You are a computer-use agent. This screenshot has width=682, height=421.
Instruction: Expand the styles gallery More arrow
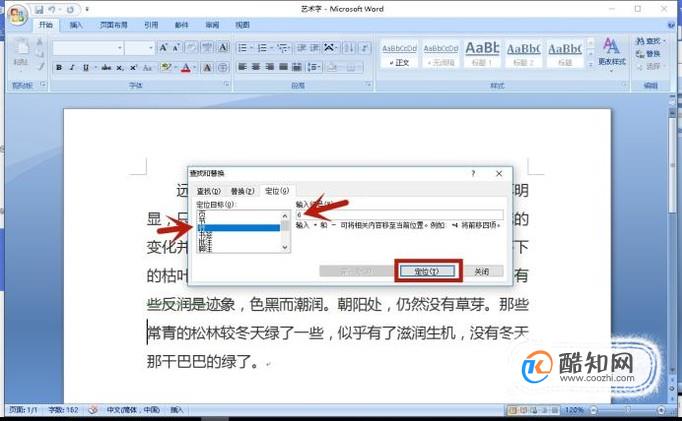(590, 64)
